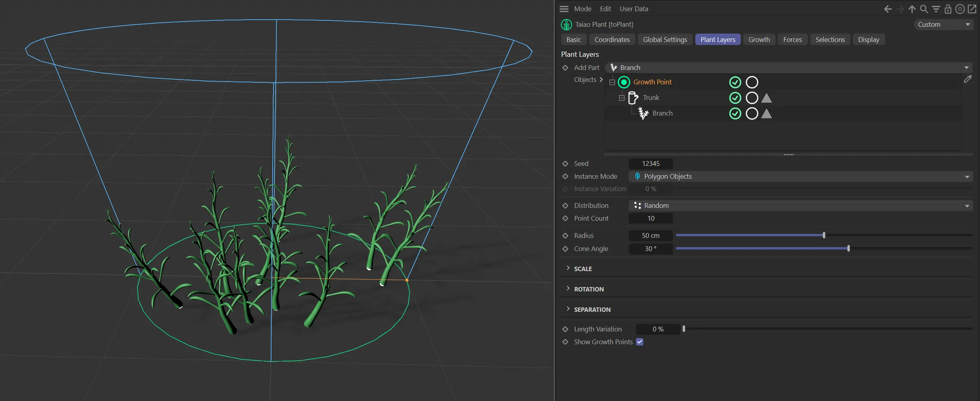Click the up arrow navigation icon

coord(912,9)
